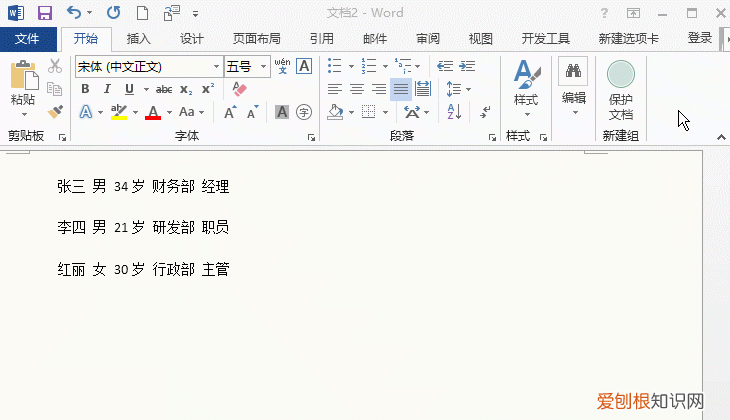Toggle Italic formatting
Image resolution: width=730 pixels, height=420 pixels.
[107, 88]
